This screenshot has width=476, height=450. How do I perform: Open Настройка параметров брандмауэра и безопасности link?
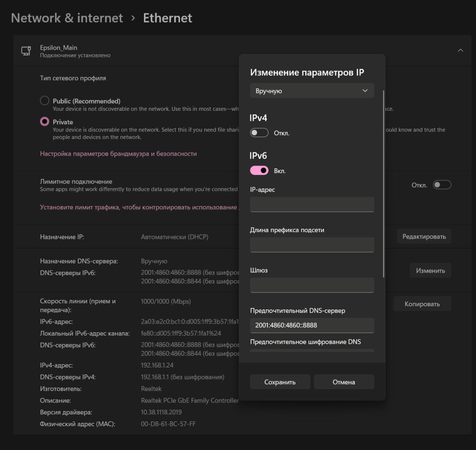(x=118, y=153)
